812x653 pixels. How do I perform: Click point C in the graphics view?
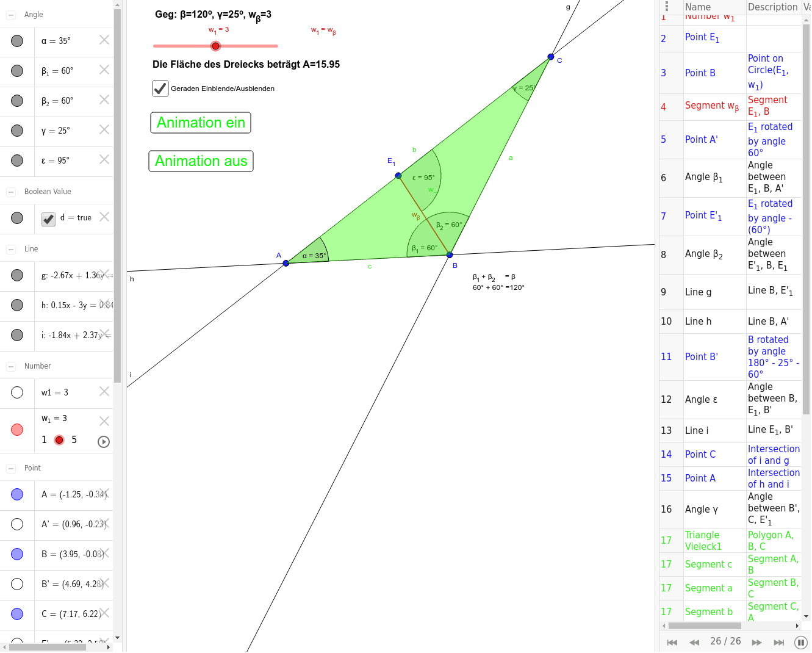551,57
